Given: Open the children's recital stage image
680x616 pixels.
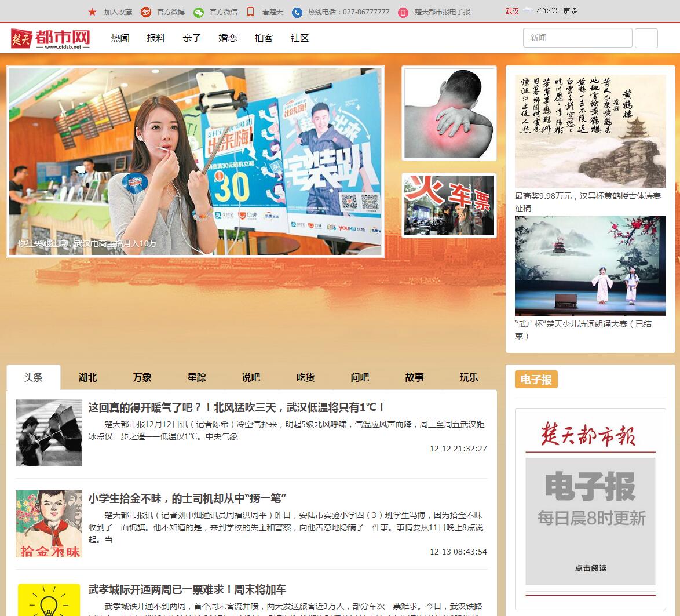Looking at the screenshot, I should pyautogui.click(x=590, y=266).
